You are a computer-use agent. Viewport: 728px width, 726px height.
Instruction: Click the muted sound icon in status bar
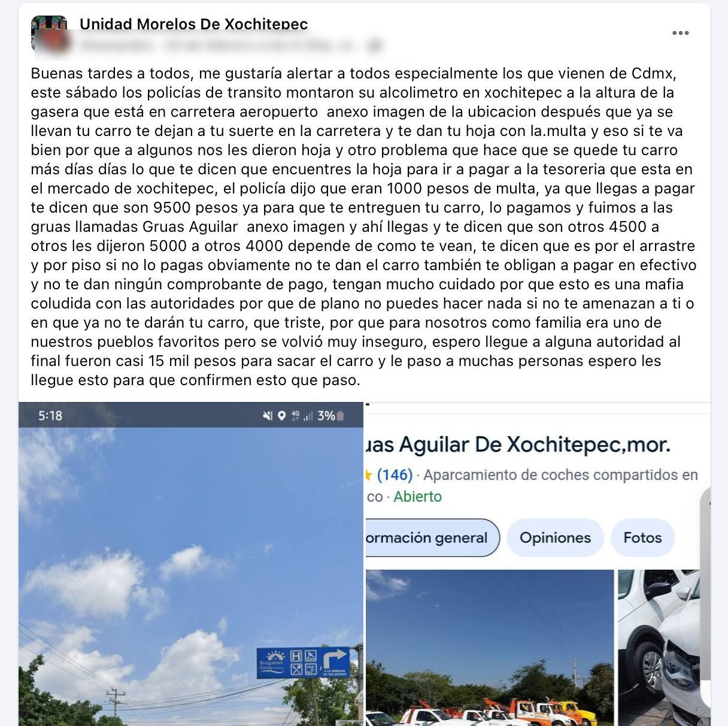tap(268, 416)
